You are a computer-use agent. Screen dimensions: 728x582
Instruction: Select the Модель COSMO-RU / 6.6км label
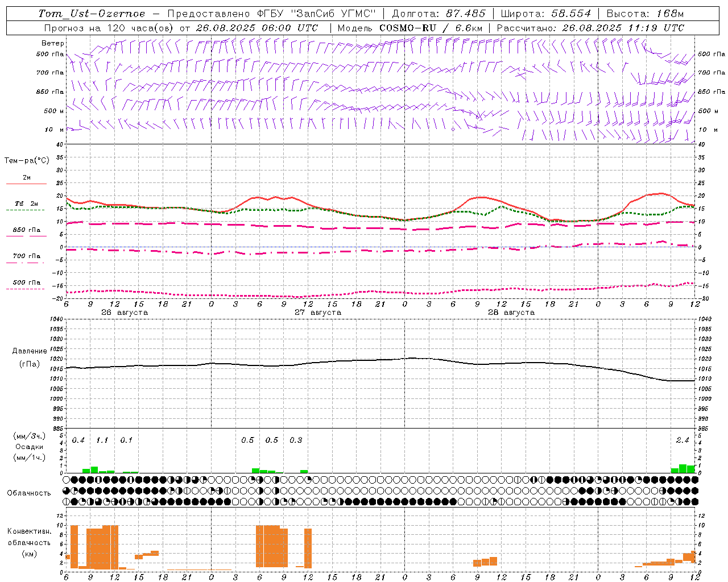410,28
